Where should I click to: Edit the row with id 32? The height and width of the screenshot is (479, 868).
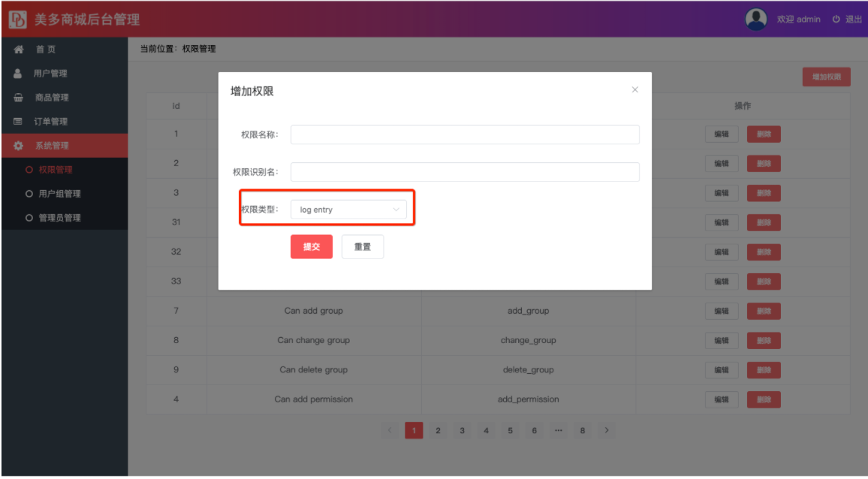pyautogui.click(x=722, y=252)
